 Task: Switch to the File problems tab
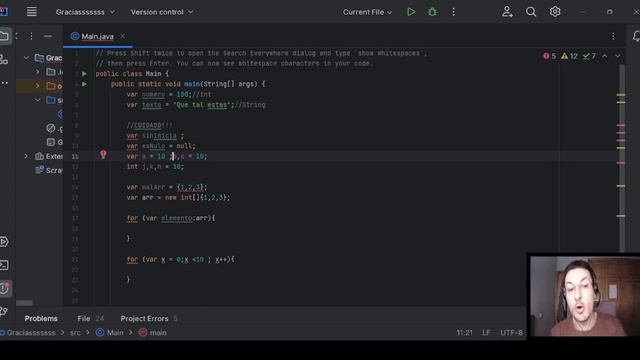tap(91, 318)
